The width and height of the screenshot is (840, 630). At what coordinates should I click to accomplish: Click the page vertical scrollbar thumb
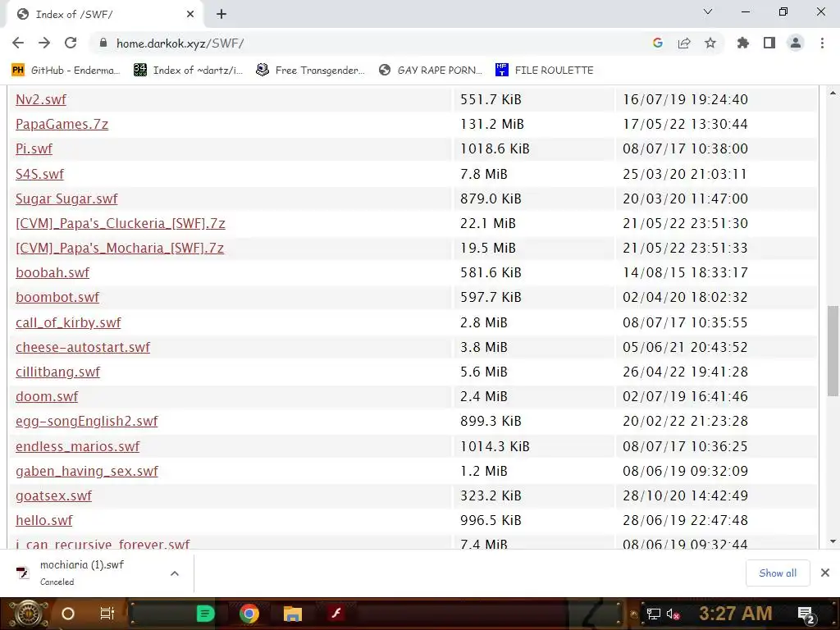click(833, 351)
